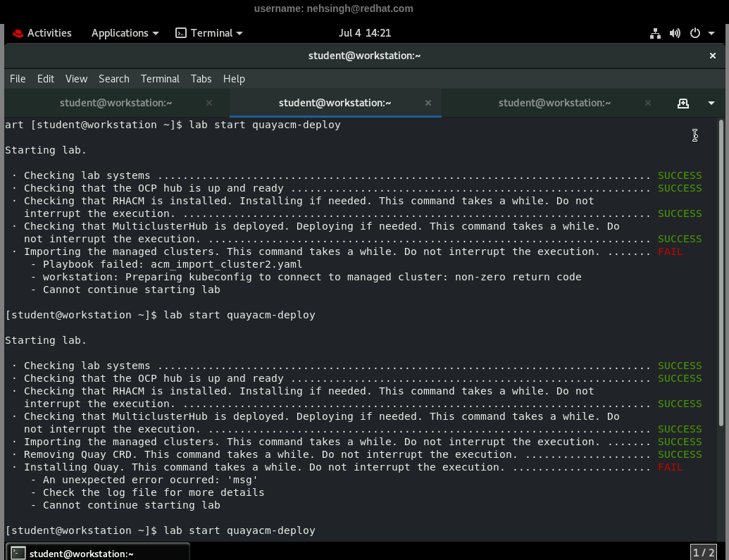Open the View menu

point(76,79)
